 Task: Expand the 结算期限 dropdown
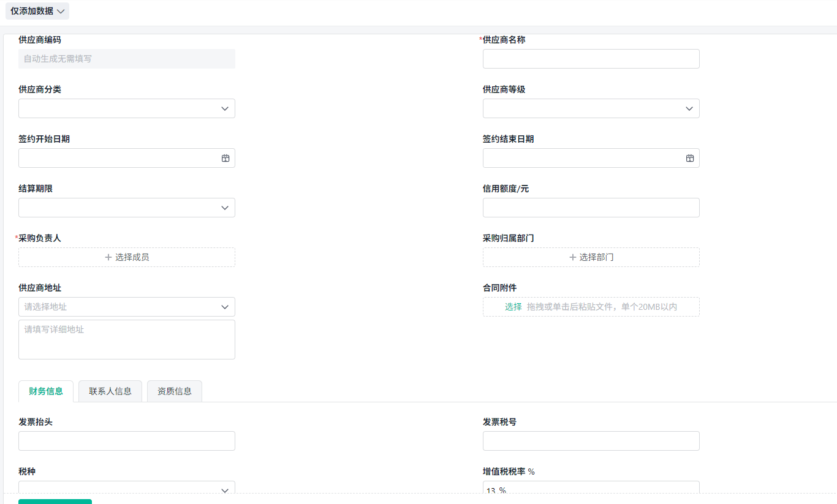coord(127,208)
